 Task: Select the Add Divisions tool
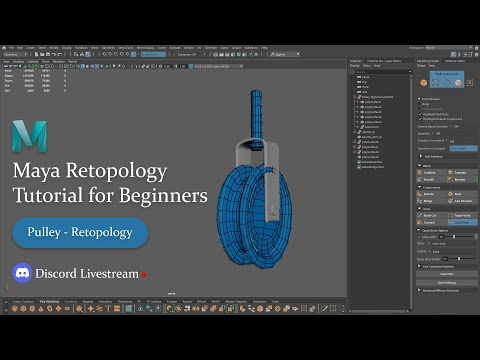(x=462, y=201)
